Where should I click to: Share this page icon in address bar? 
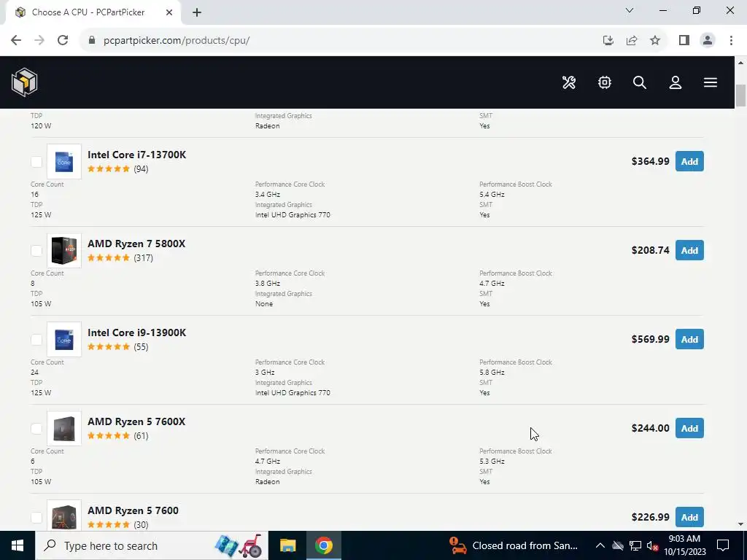(x=632, y=40)
